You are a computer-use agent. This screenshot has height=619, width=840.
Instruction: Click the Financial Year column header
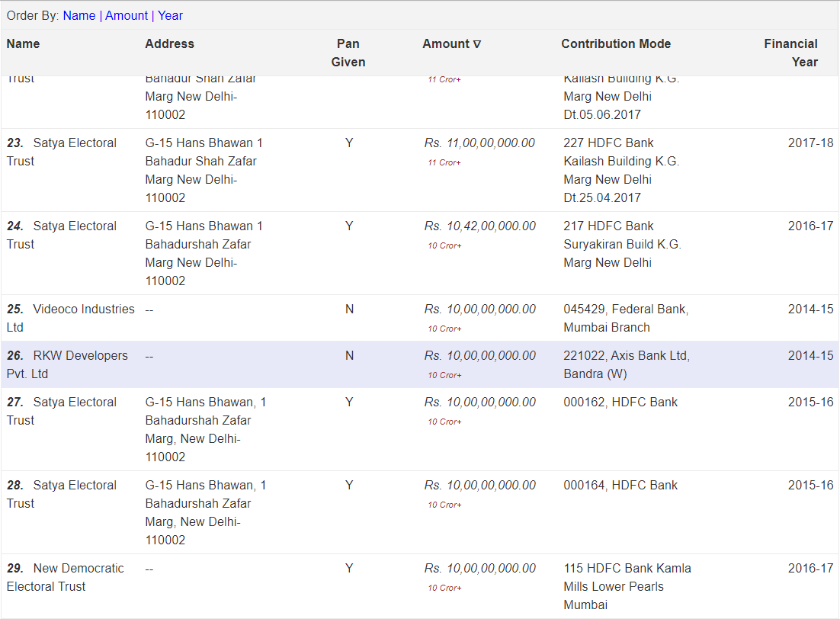(790, 53)
